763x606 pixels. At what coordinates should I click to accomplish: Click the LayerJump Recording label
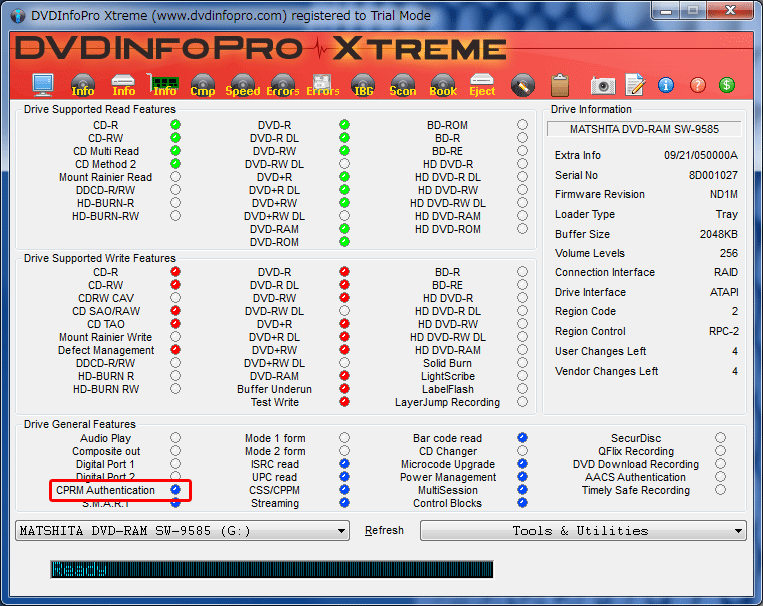tap(447, 402)
